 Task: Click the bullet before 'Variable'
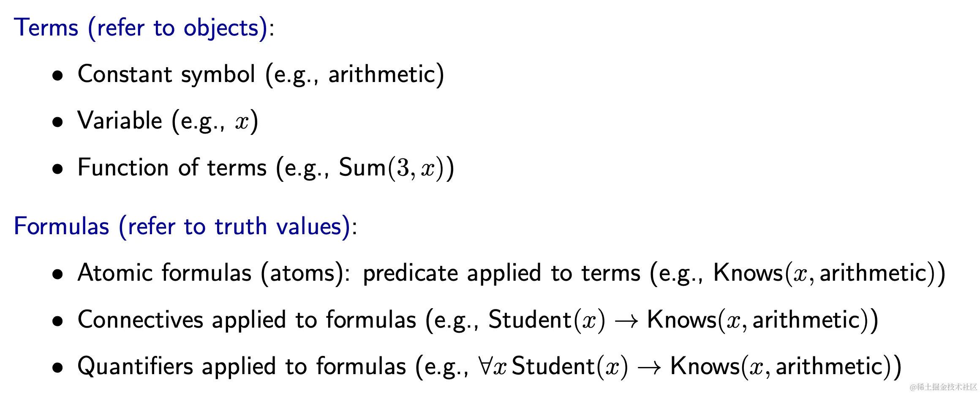pyautogui.click(x=57, y=123)
